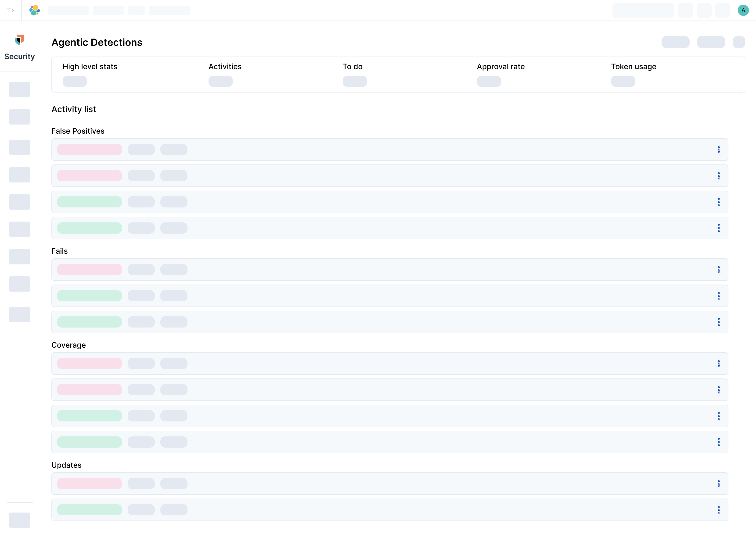Open actions menu for second Fails row
The height and width of the screenshot is (542, 756).
point(719,296)
